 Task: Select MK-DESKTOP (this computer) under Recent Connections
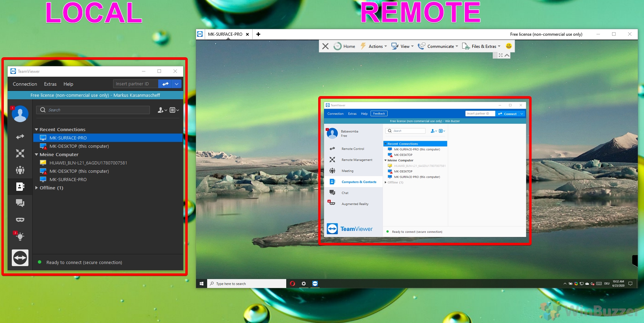pyautogui.click(x=108, y=146)
